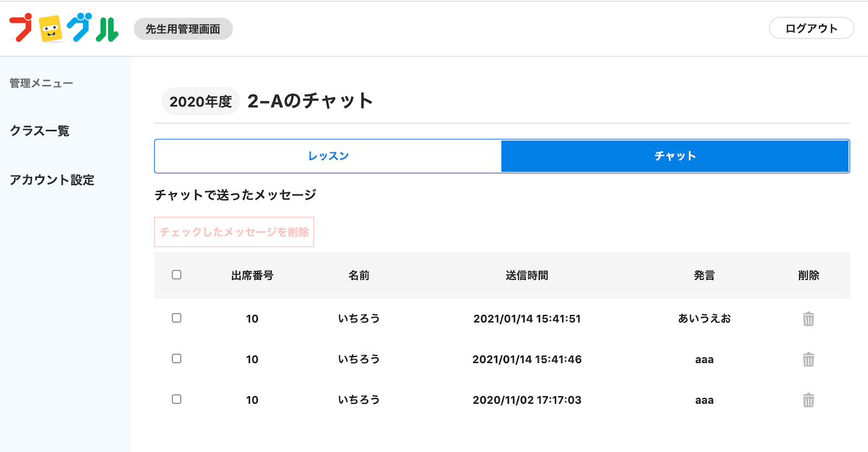Click the あいうえお message text
868x452 pixels.
(704, 319)
